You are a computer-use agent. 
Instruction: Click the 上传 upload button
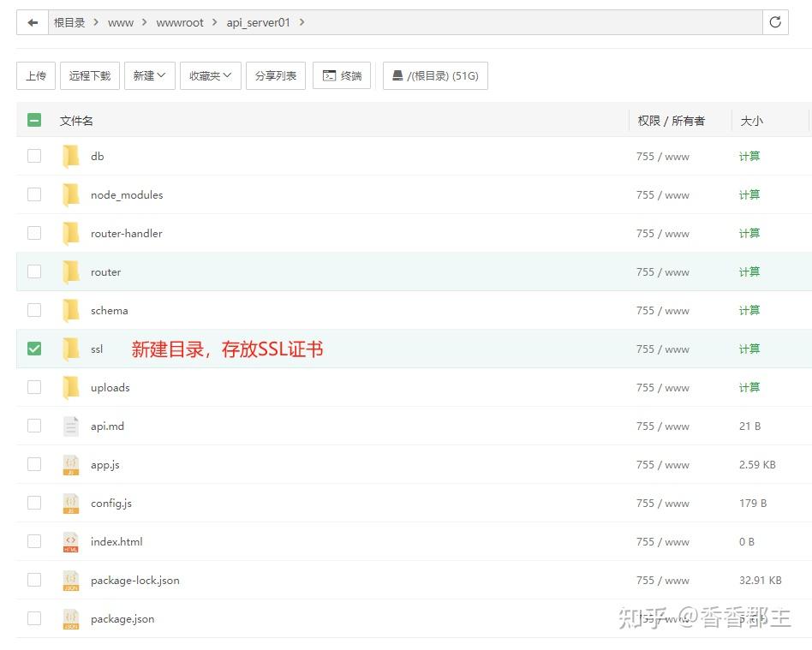point(36,75)
